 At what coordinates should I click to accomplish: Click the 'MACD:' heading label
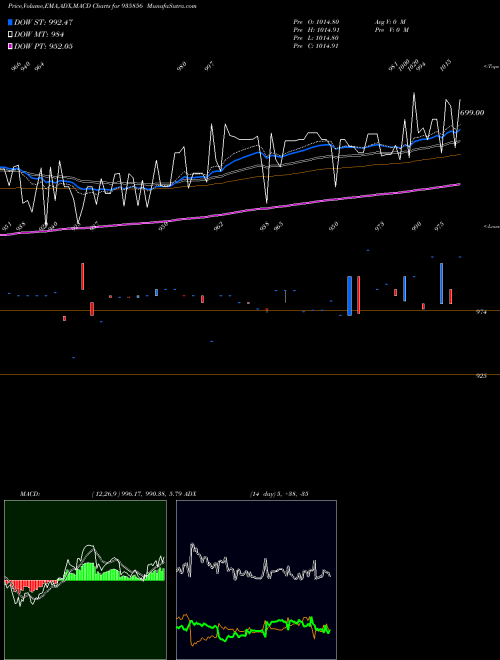click(30, 494)
